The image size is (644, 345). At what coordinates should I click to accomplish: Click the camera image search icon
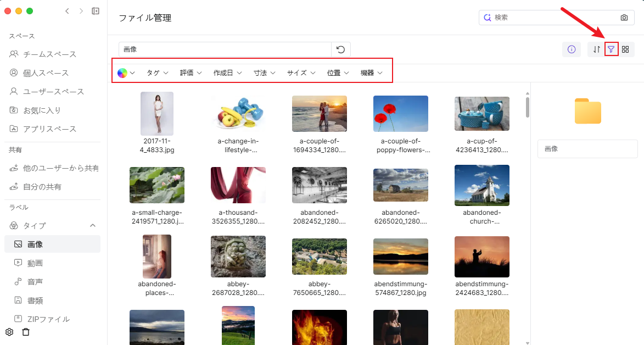[624, 18]
